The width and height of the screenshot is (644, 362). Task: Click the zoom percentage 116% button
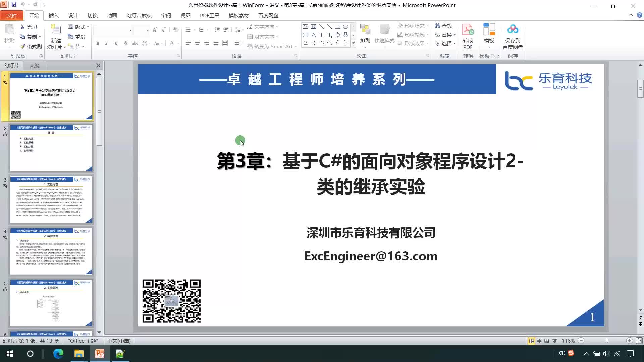tap(568, 341)
